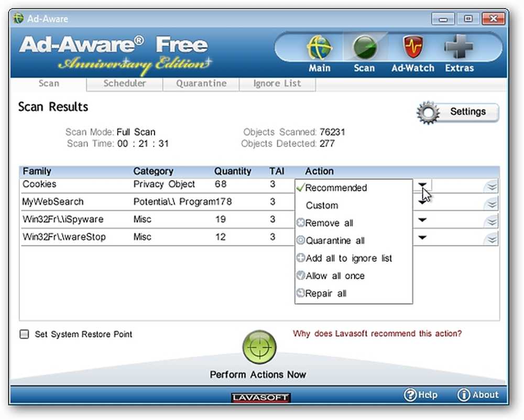
Task: Click the Privacy Object category cell
Action: [164, 184]
